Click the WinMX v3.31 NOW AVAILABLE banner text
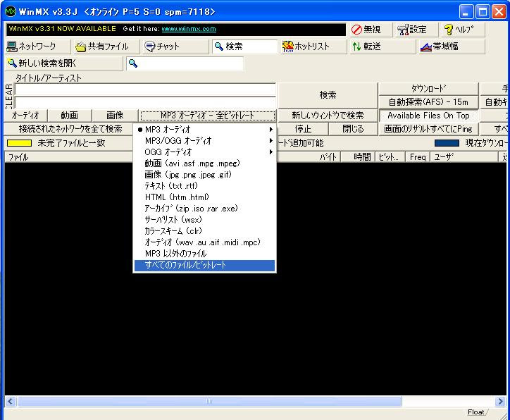Screen dimensions: 510x420 pyautogui.click(x=62, y=29)
